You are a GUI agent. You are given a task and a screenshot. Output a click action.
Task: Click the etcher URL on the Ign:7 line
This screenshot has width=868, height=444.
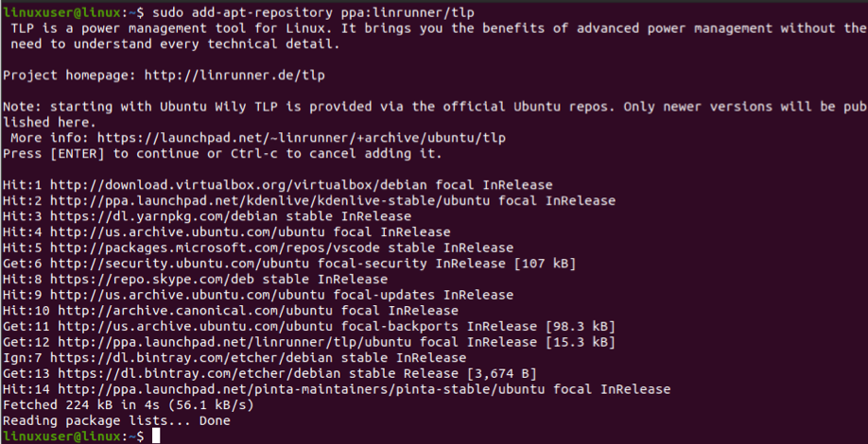point(192,358)
